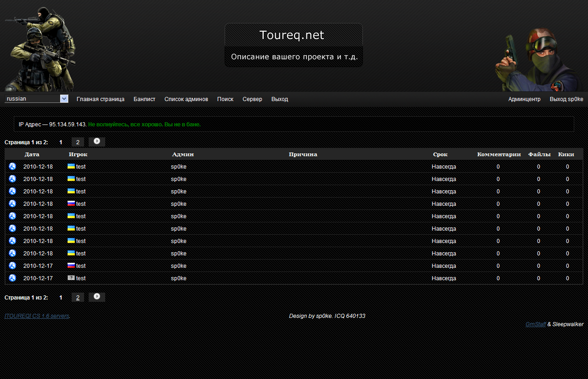Screen dimensions: 588x379
Task: Go to Главная страница
Action: point(101,99)
